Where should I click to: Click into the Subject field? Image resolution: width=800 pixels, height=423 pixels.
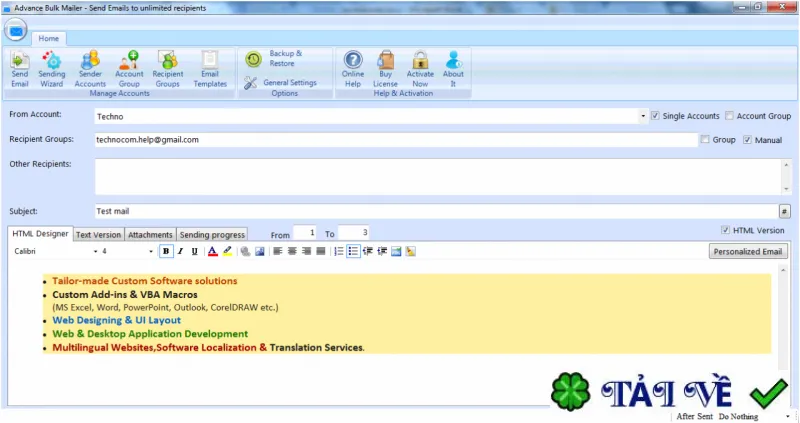pyautogui.click(x=436, y=211)
